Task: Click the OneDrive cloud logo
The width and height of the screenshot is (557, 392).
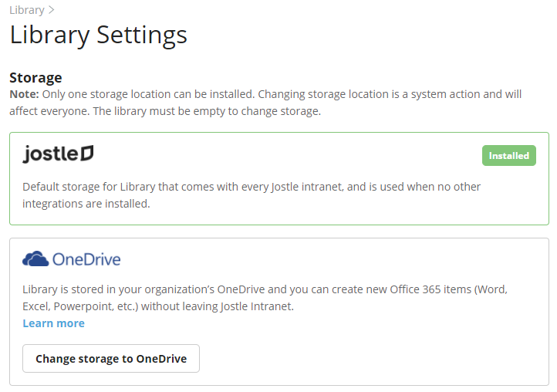Action: 35,259
